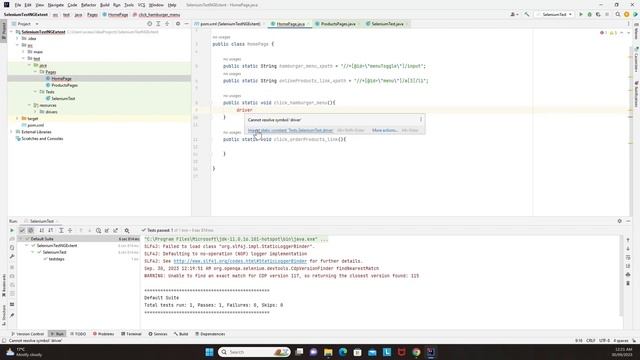Open the File menu
Screen dimensions: 640x360
click(18, 5)
